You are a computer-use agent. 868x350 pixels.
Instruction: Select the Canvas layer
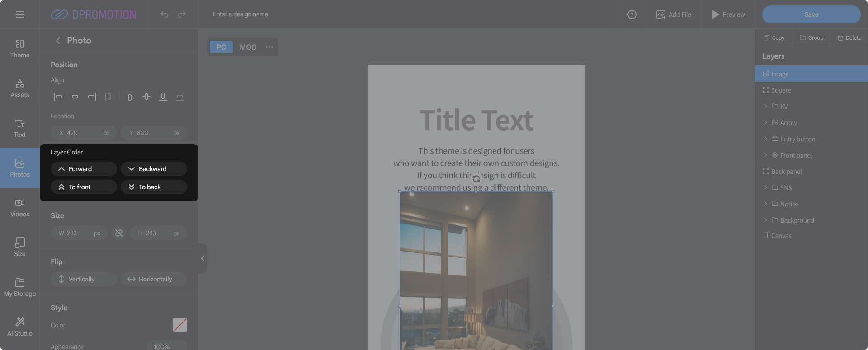[x=811, y=236]
